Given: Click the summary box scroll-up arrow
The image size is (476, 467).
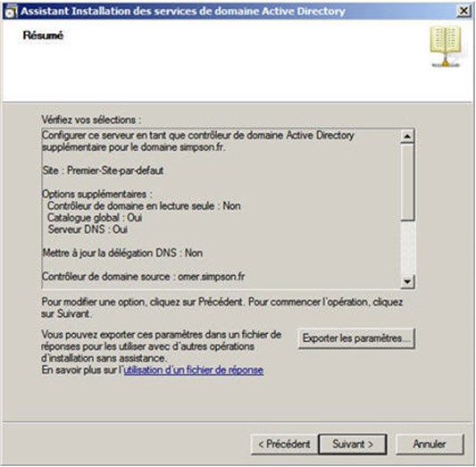Looking at the screenshot, I should [407, 136].
